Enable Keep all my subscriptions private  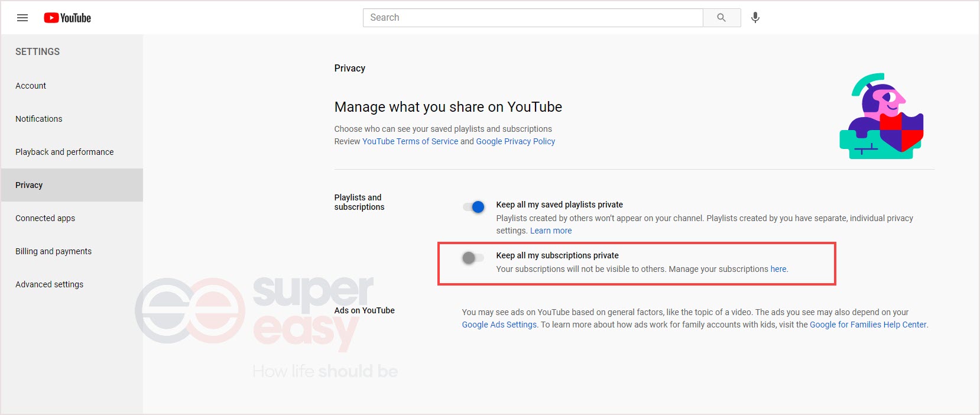473,258
